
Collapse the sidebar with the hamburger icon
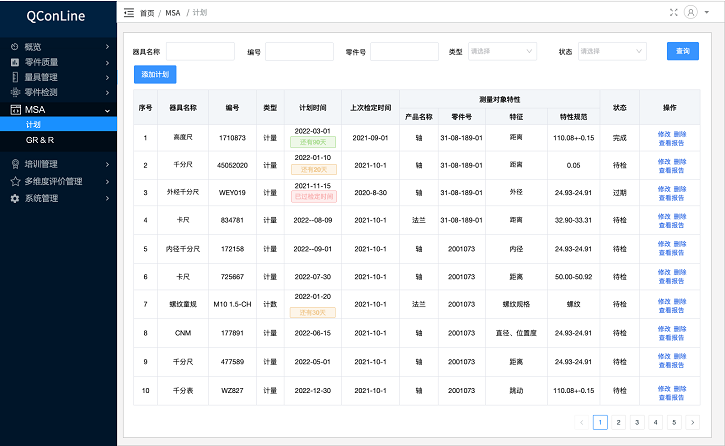128,12
